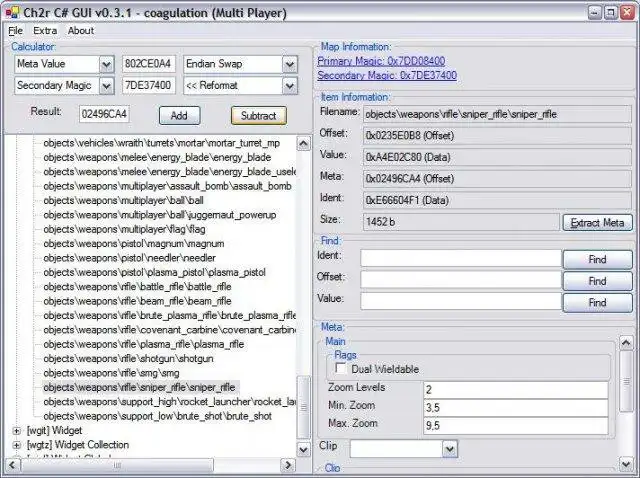Click Primary Magic 0x7DD08400 link
Screen dimensions: 640x478
[x=381, y=61]
